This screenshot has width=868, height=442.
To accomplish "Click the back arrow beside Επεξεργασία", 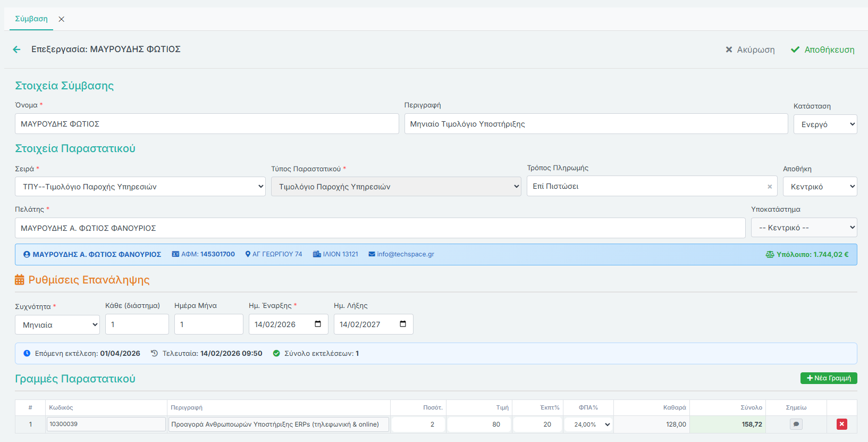I will coord(16,49).
